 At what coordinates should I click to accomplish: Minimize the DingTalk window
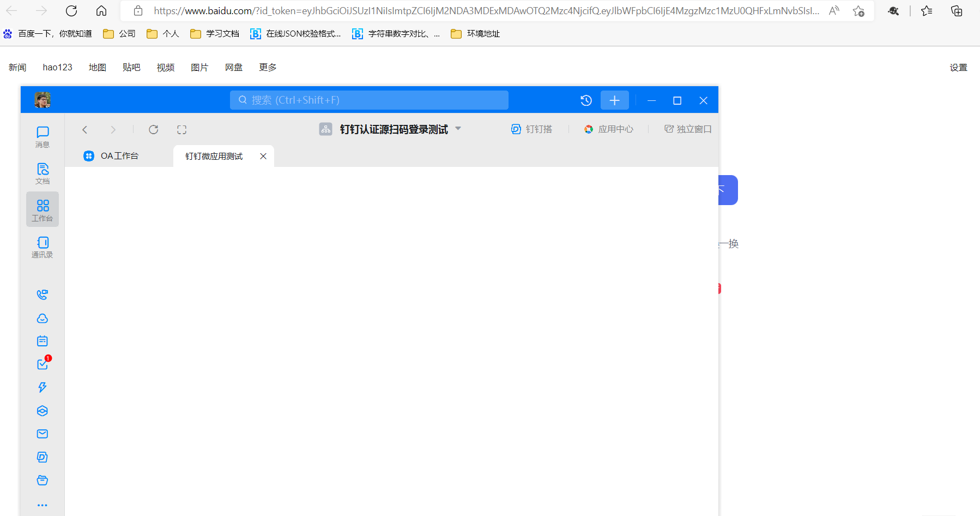tap(651, 100)
